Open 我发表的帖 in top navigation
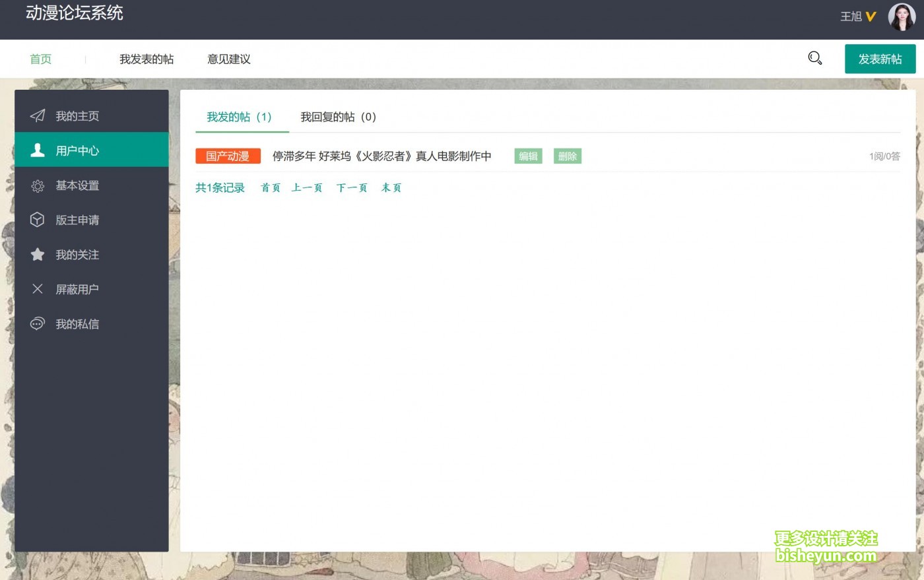 [147, 59]
